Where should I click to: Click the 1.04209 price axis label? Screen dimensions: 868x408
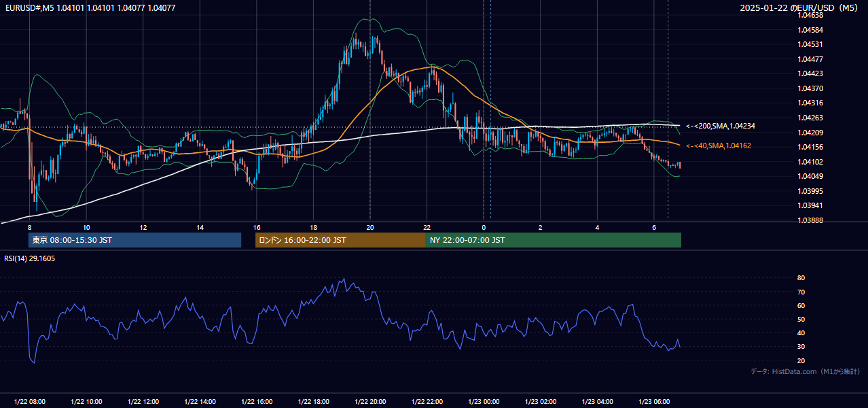(810, 133)
